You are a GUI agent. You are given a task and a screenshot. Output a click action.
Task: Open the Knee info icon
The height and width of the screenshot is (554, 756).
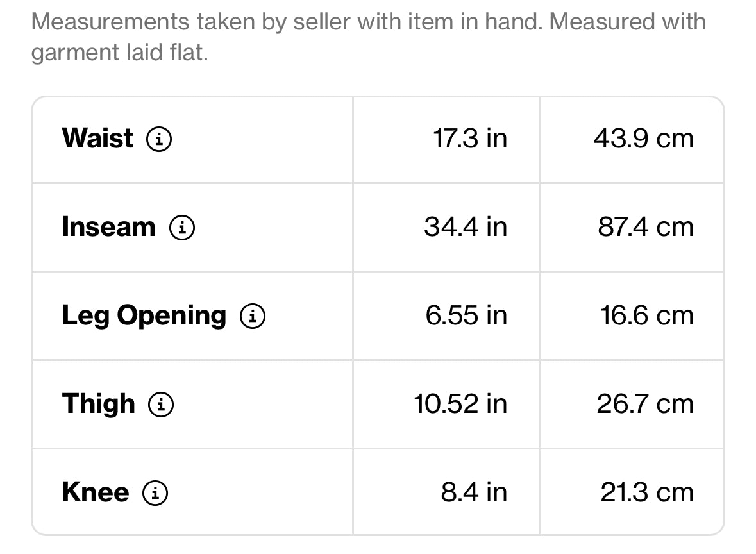[155, 493]
